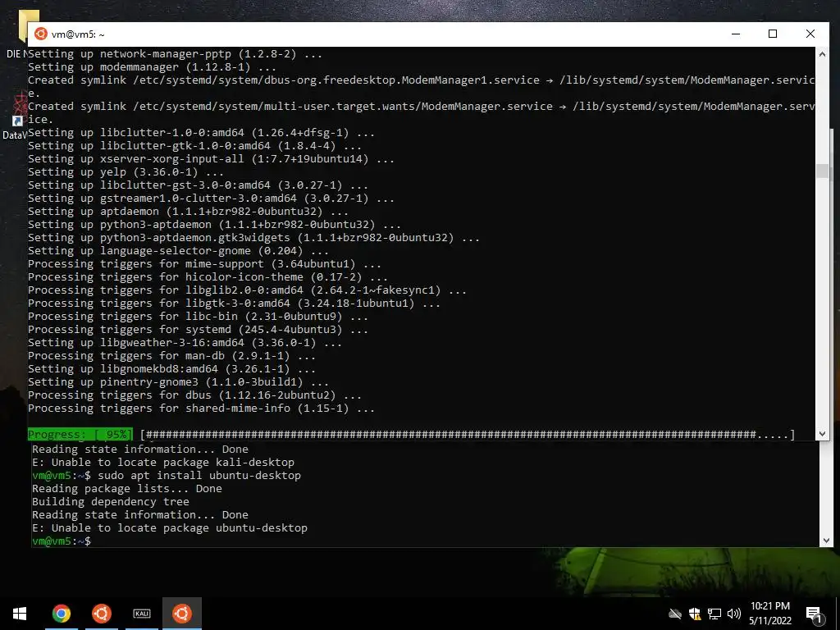Click line 'Setting up modemmanager (1.12.8-1)'

tap(152, 67)
